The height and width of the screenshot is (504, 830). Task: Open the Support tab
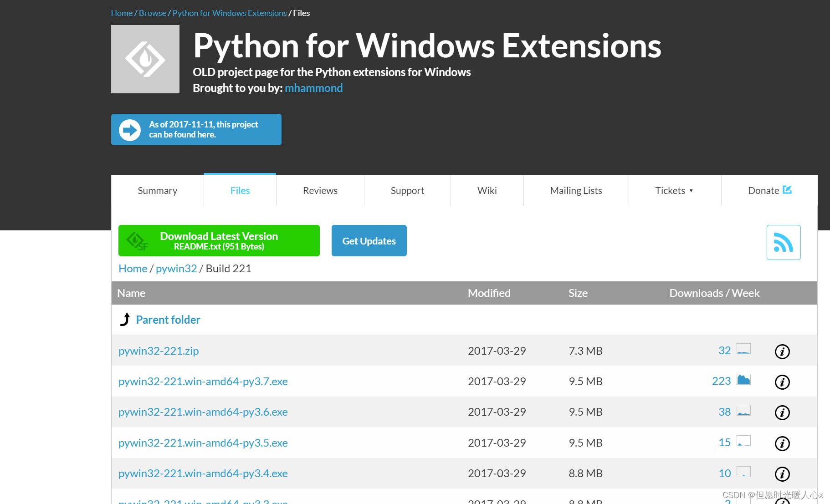[407, 190]
